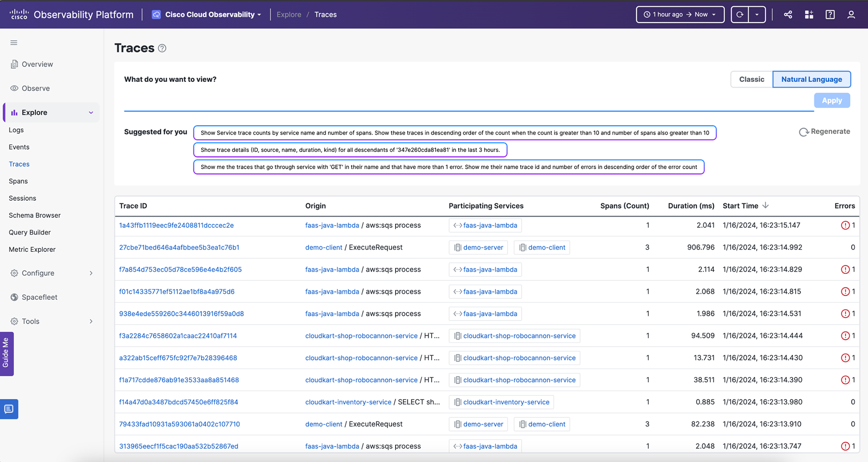Open the time range selector '1 hour ago → Now'
The width and height of the screenshot is (868, 462).
[680, 14]
